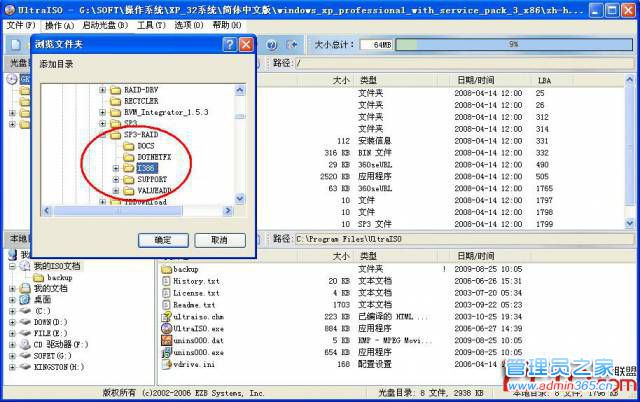Screen dimensions: 640x402
Task: Select the backup folder in local file list
Action: tap(180, 269)
